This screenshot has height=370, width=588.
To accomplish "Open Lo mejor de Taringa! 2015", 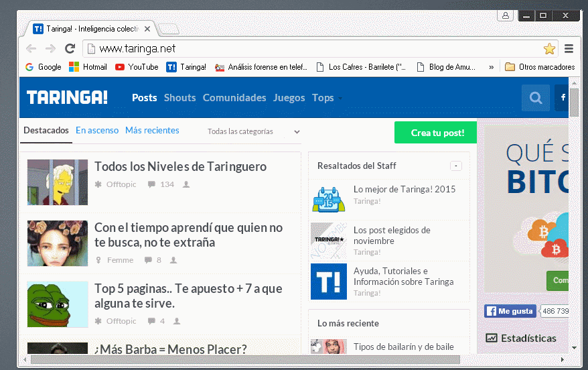I will (x=405, y=189).
